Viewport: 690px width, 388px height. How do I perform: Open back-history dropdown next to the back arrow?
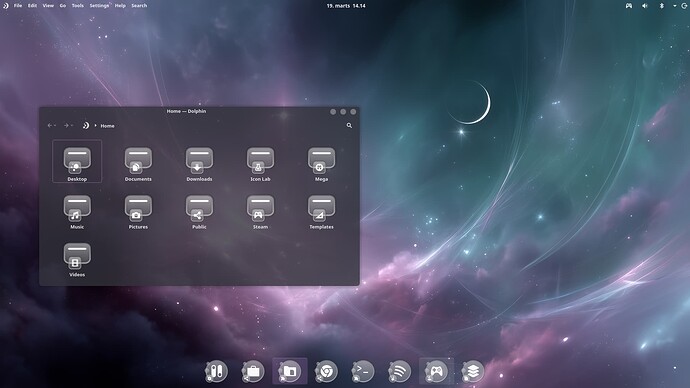point(55,125)
